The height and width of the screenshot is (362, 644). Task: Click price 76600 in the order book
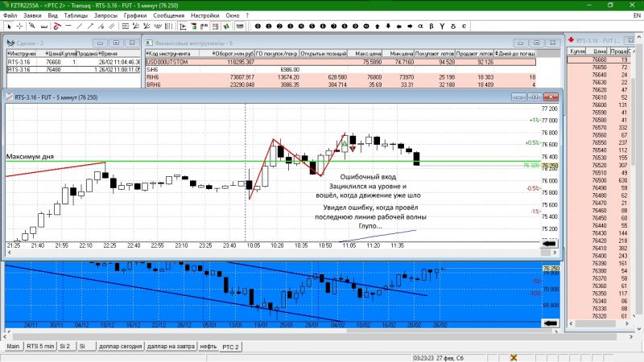point(599,105)
